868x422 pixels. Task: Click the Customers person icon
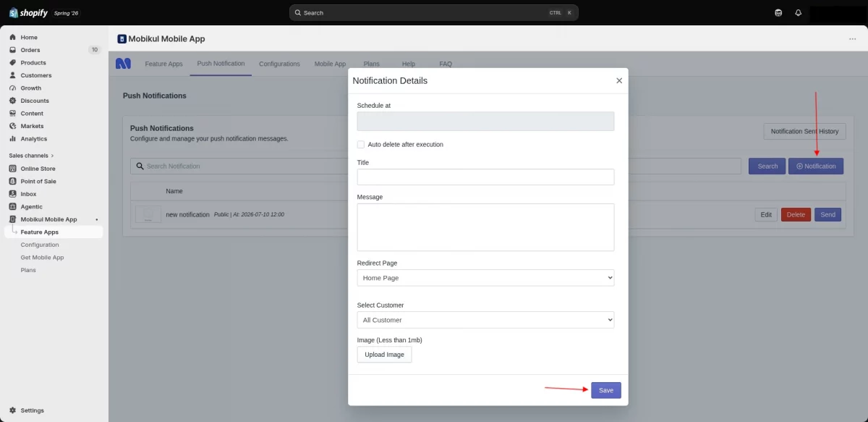tap(13, 75)
